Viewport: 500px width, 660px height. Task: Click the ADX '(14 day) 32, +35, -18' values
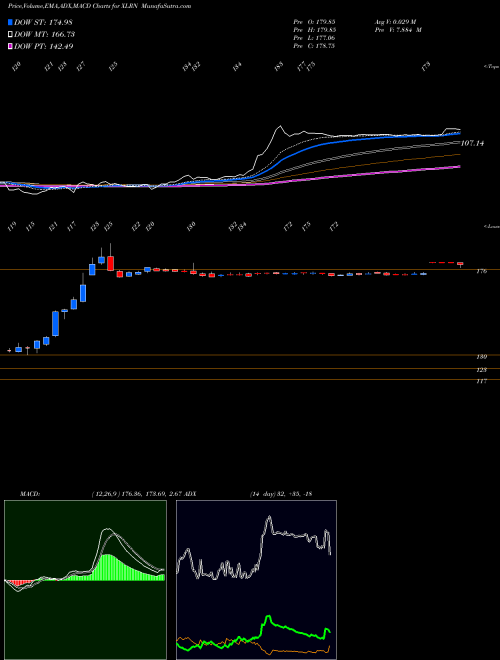point(280,494)
